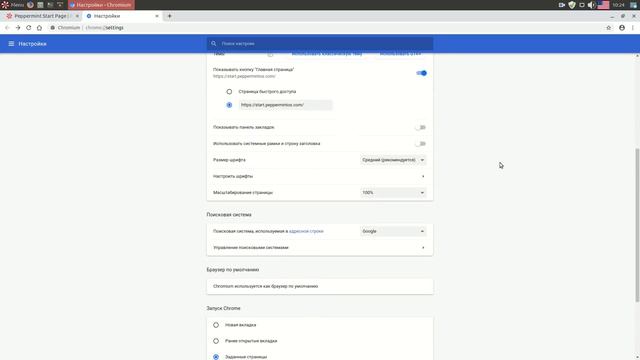Viewport: 640px width, 360px height.
Task: Click the forward navigation arrow
Action: (x=18, y=28)
